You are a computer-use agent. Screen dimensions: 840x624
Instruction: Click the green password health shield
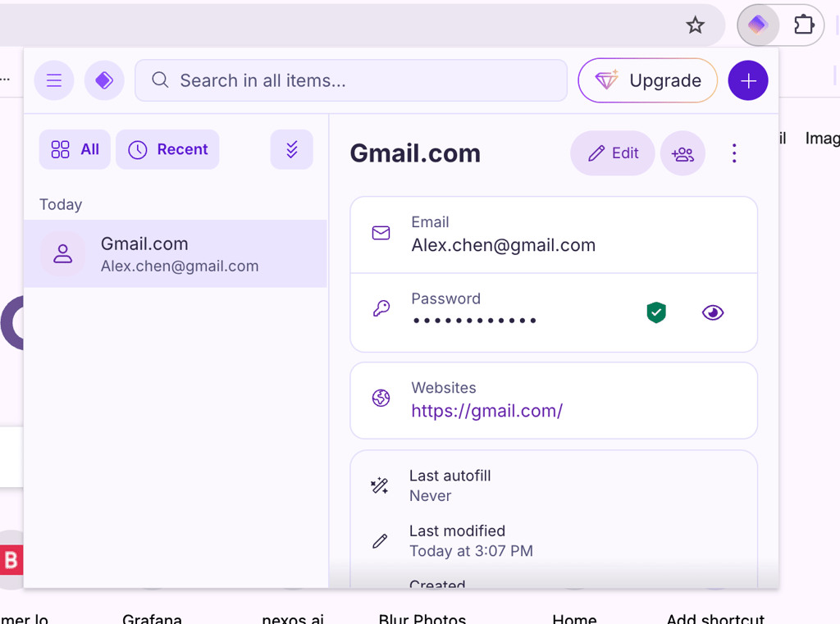click(656, 312)
